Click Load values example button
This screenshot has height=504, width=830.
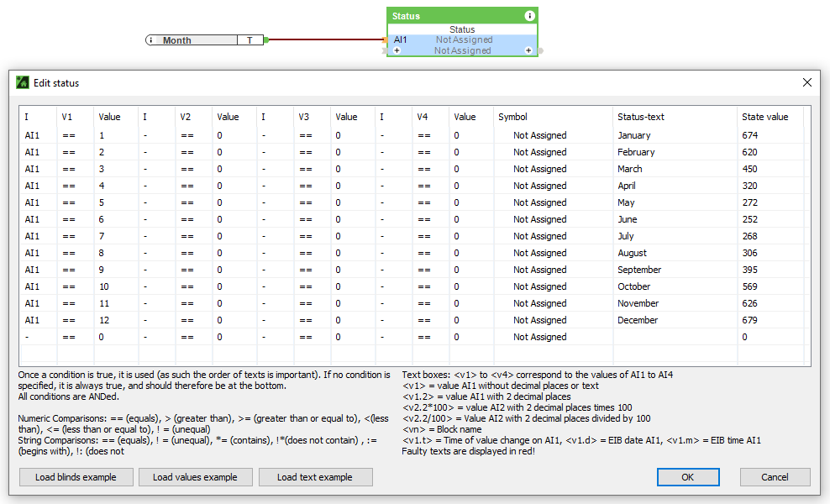coord(196,477)
